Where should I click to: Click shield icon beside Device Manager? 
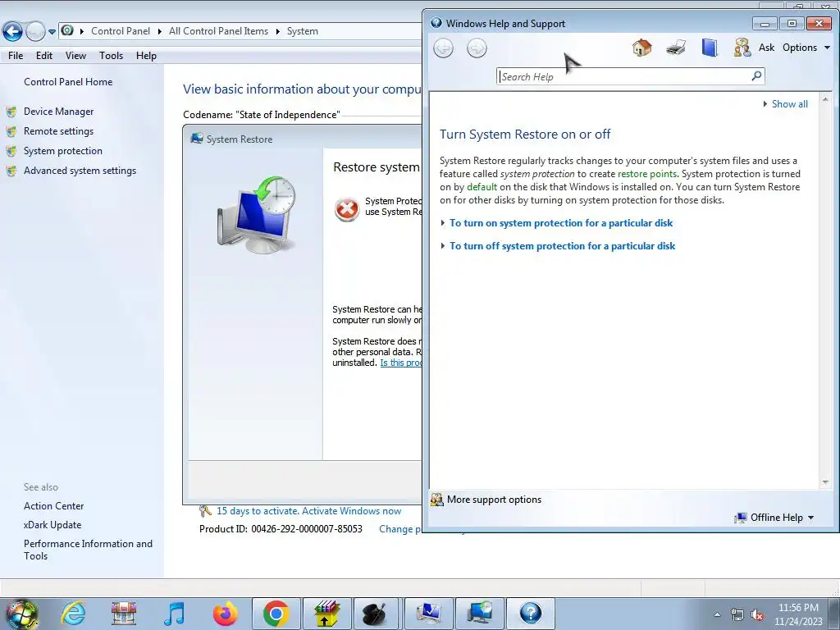pyautogui.click(x=11, y=112)
